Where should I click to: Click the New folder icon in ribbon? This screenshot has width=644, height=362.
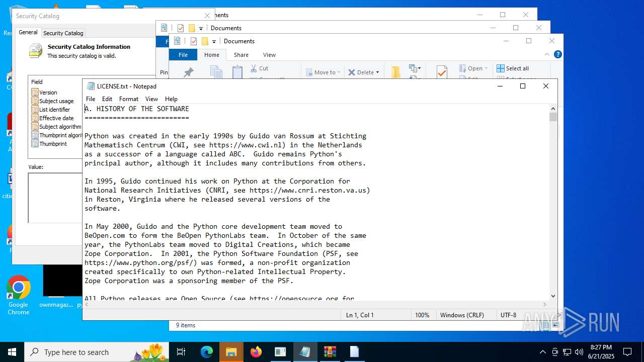[x=396, y=72]
